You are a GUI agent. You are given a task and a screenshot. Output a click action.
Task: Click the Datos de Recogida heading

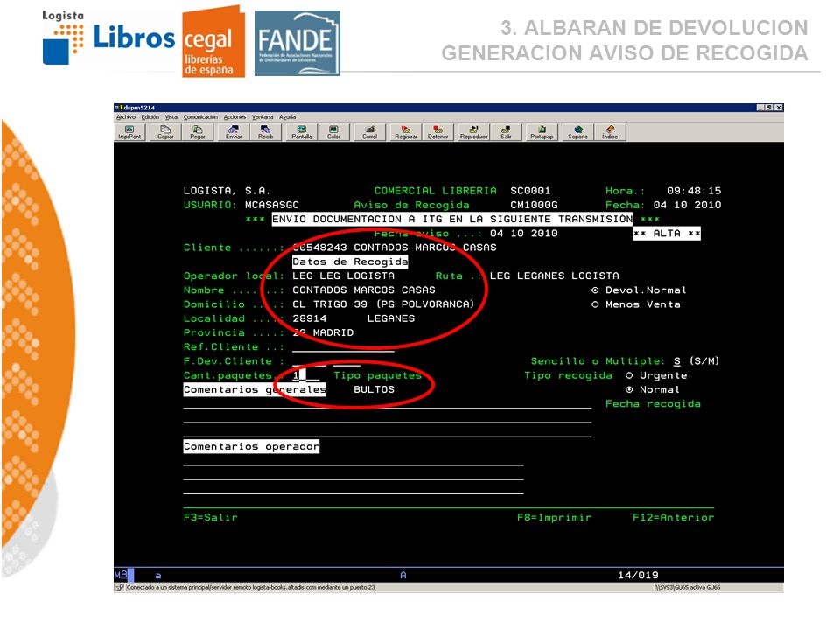[x=350, y=262]
